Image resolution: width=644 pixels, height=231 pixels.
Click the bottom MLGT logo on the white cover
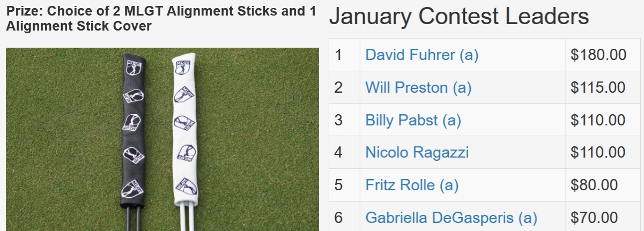point(187,188)
